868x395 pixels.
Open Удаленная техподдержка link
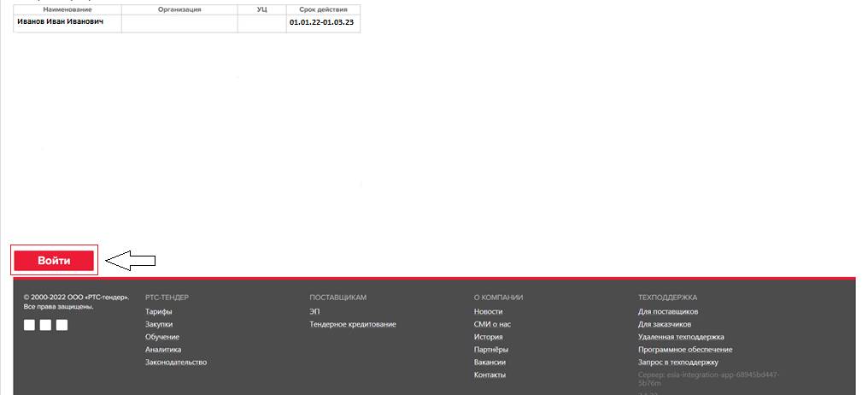point(680,337)
